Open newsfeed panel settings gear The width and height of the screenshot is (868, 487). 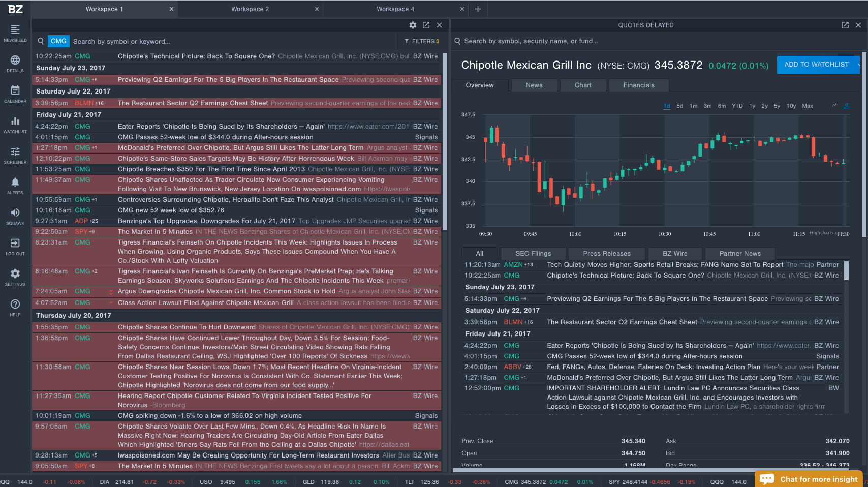point(413,25)
